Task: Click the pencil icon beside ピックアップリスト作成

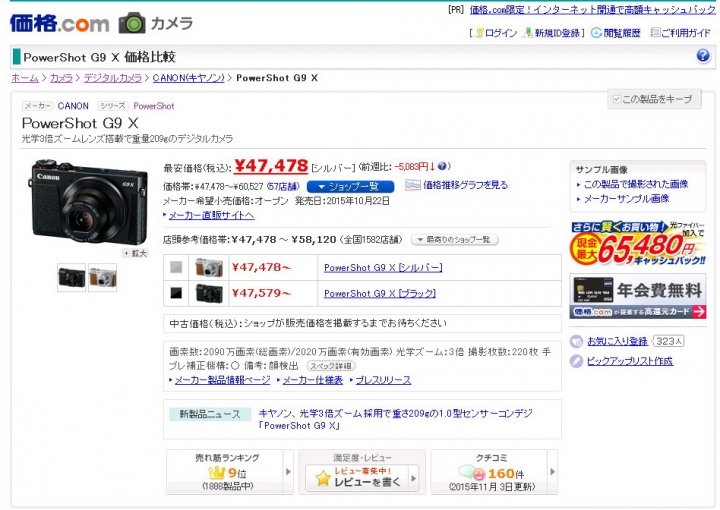Action: pyautogui.click(x=576, y=361)
